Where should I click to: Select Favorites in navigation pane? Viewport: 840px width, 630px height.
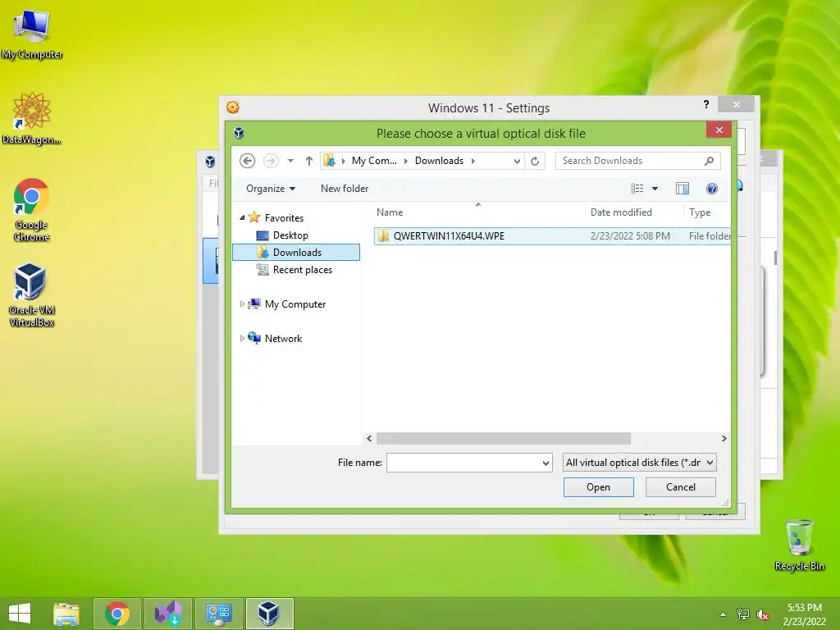point(284,218)
